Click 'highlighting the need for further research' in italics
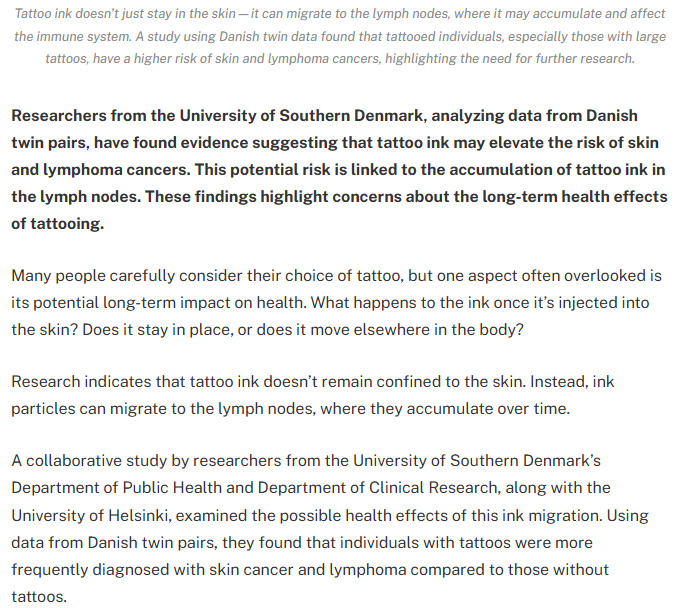Image resolution: width=677 pixels, height=608 pixels. click(509, 58)
